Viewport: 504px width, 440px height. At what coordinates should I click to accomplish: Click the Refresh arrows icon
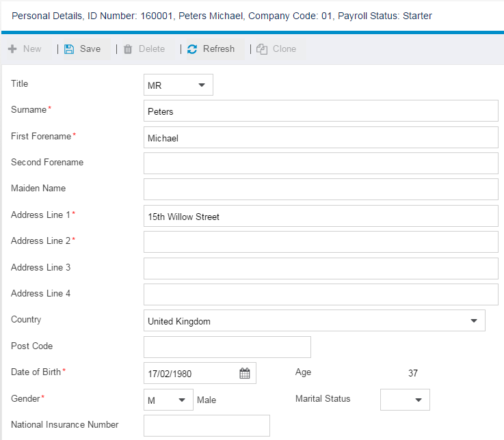pos(192,49)
